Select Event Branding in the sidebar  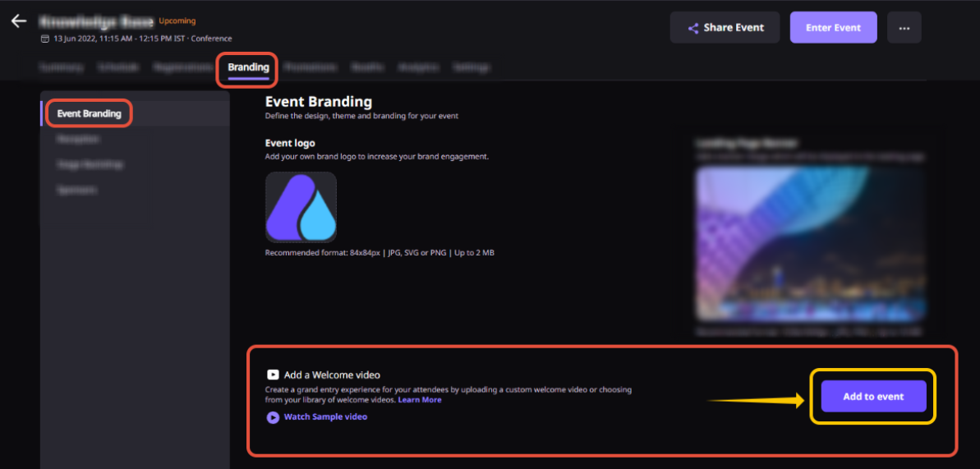coord(89,114)
